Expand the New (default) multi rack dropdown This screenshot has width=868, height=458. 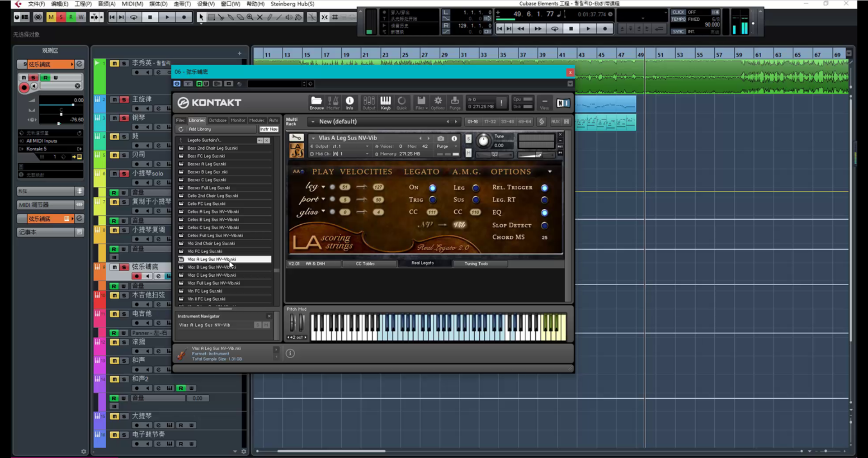coord(313,122)
